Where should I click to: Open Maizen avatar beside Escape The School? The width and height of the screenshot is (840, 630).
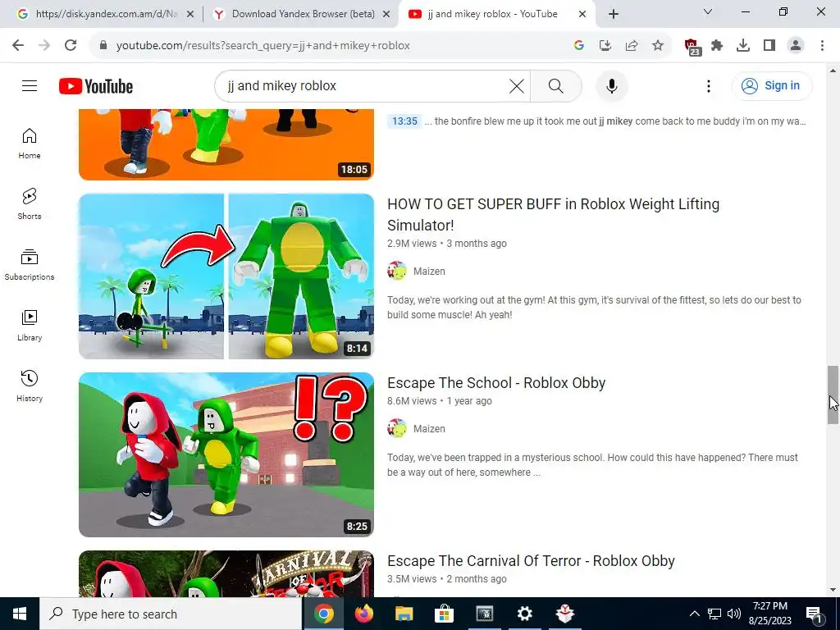point(397,428)
